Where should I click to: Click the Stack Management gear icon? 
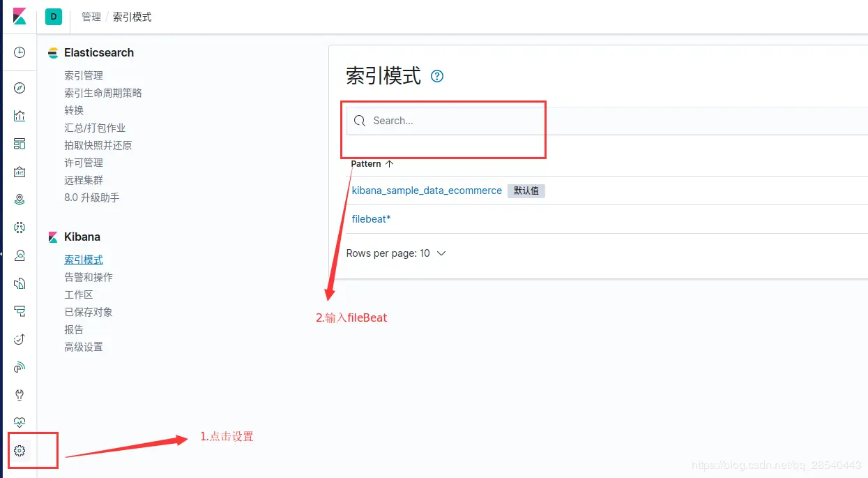tap(19, 450)
